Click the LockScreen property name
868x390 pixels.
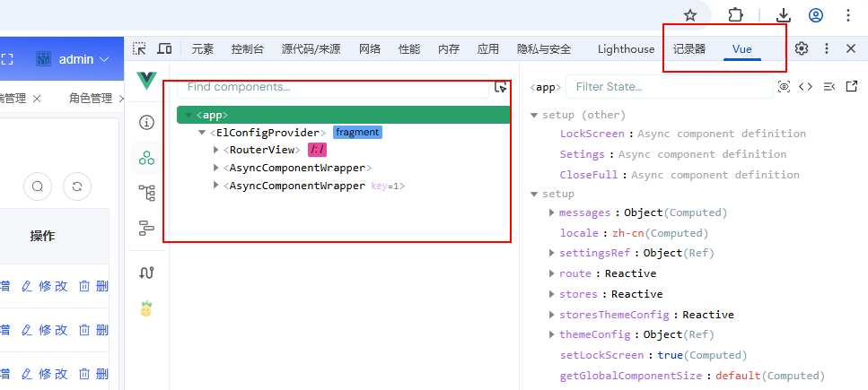(592, 134)
